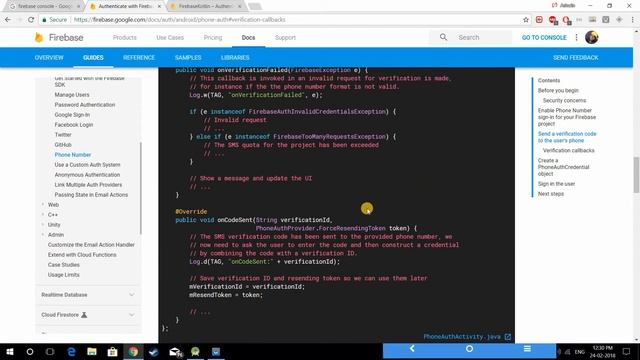Screen dimensions: 640x360
Task: Jump to Verification callbacks in contents
Action: tap(569, 150)
